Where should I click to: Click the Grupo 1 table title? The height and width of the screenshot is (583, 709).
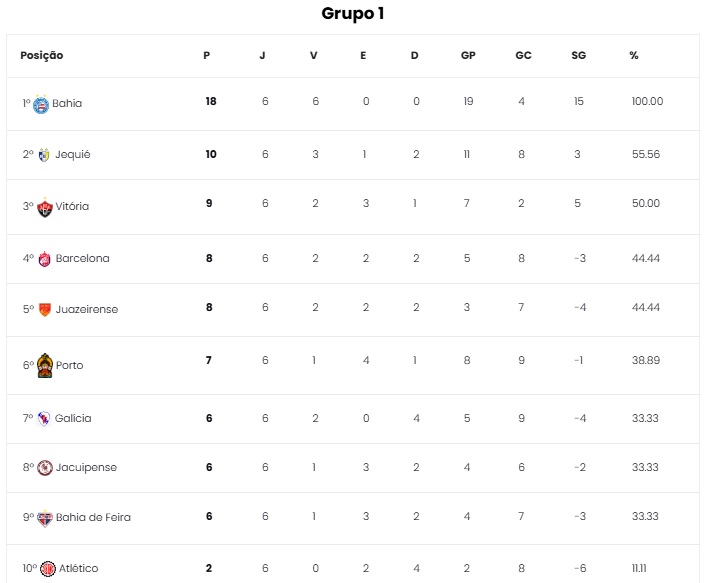click(353, 14)
